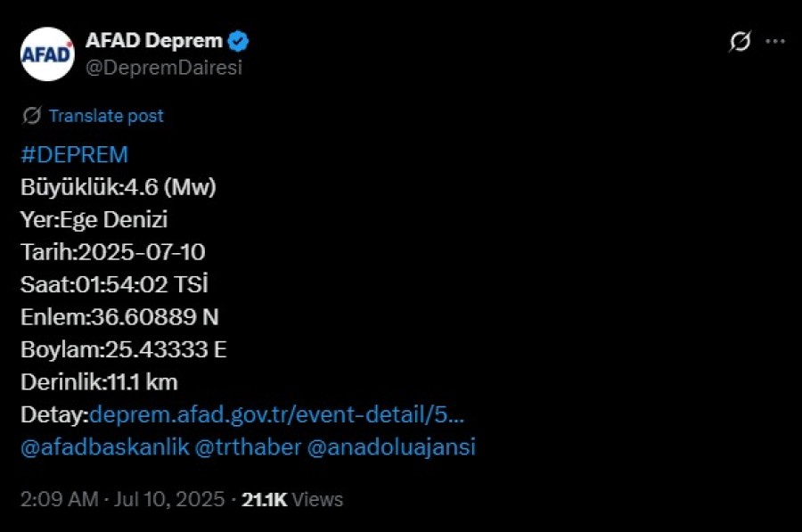
Task: Open the @DepremDairesi handle
Action: click(x=164, y=68)
